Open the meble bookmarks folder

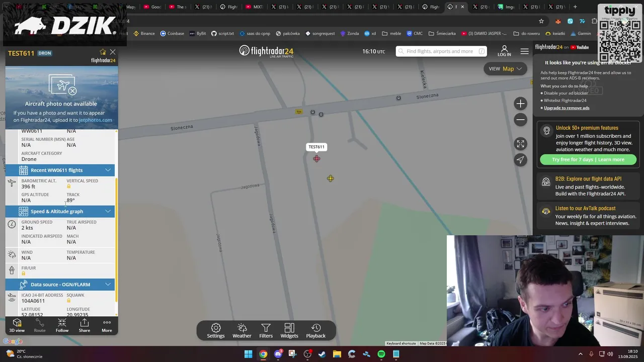coord(391,34)
